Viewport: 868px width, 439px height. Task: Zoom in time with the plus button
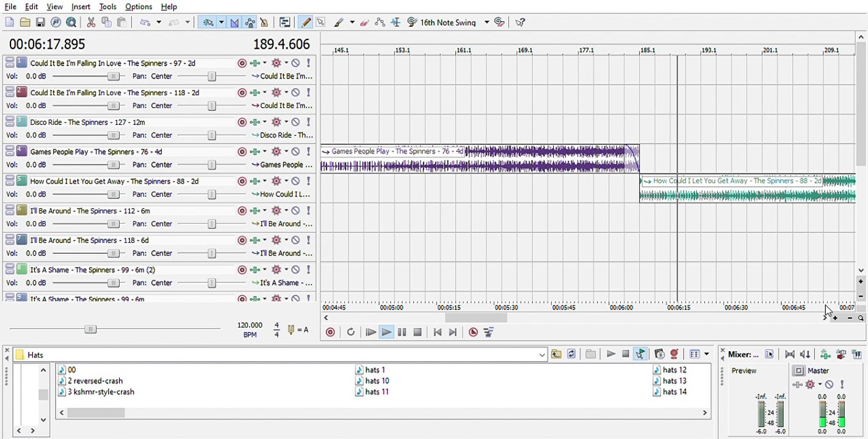point(835,318)
